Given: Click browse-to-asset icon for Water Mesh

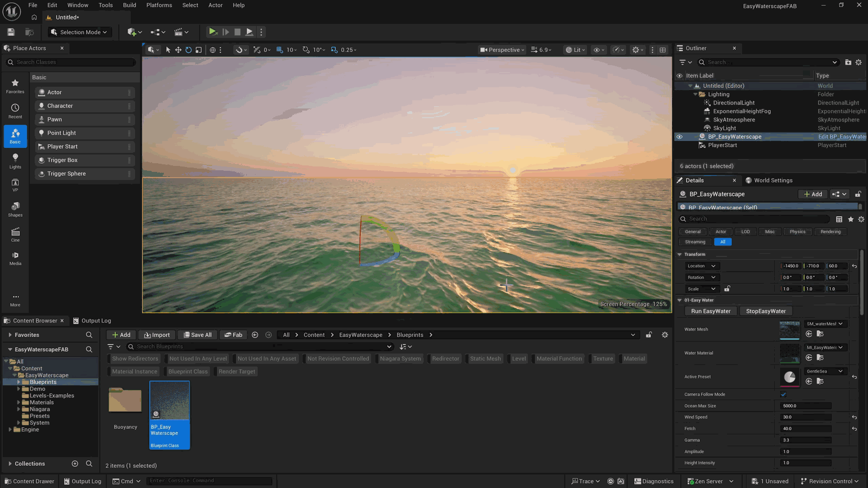Looking at the screenshot, I should pyautogui.click(x=820, y=334).
